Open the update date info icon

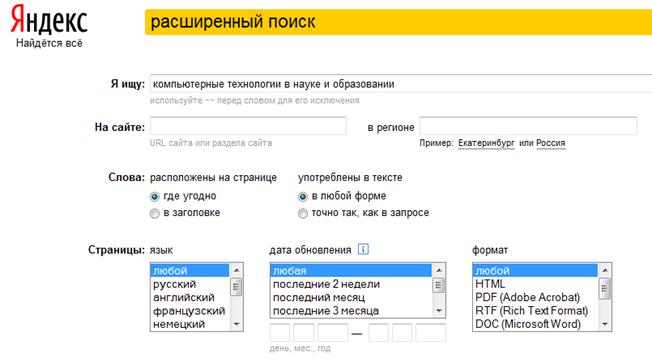tap(363, 249)
